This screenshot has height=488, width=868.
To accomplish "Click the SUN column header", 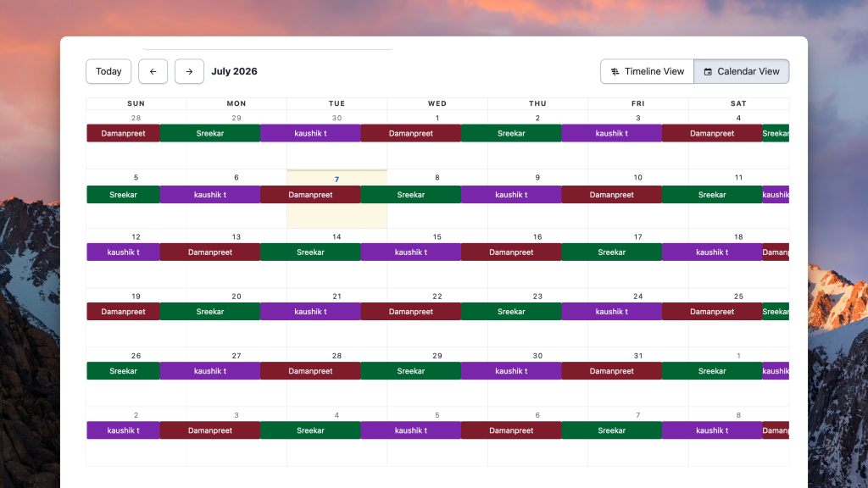I will 136,103.
